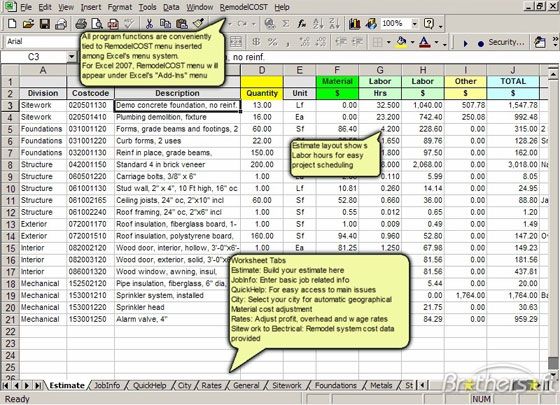Click the Paste clipboard icon
The width and height of the screenshot is (560, 405).
182,24
